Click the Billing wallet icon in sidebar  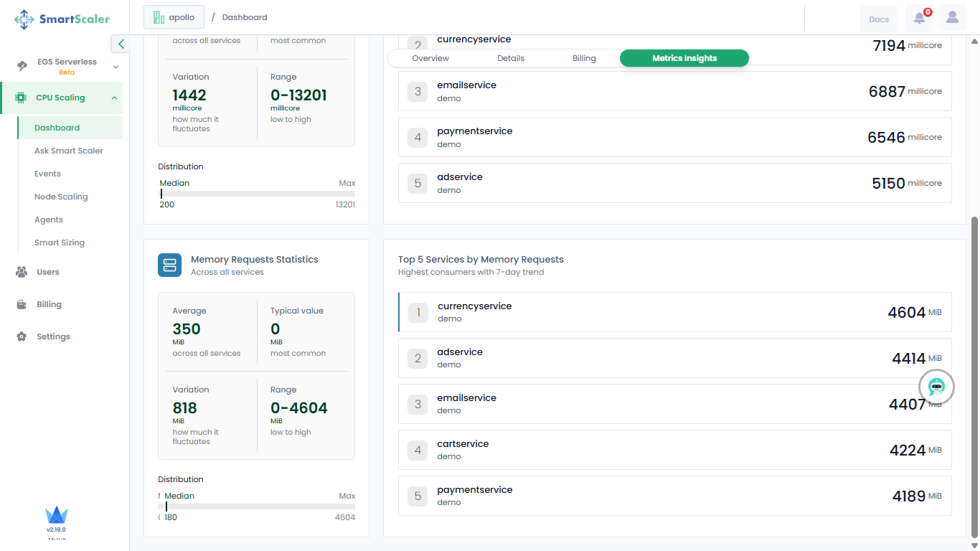(22, 304)
